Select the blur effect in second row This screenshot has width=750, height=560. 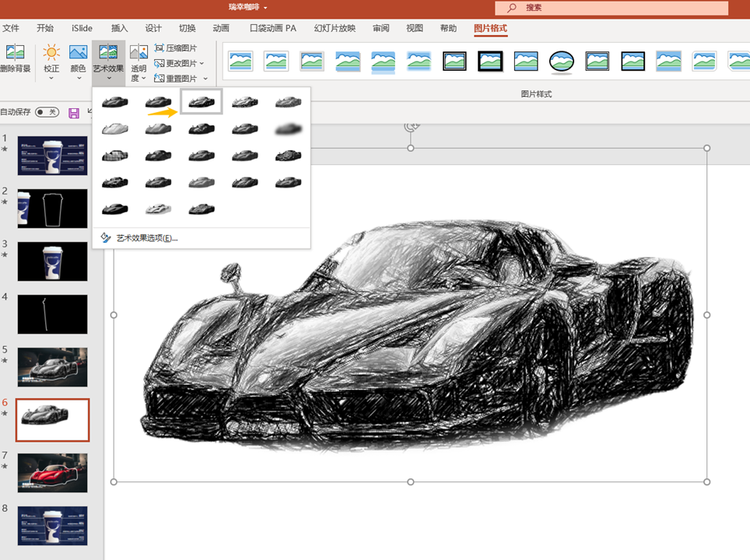click(289, 128)
